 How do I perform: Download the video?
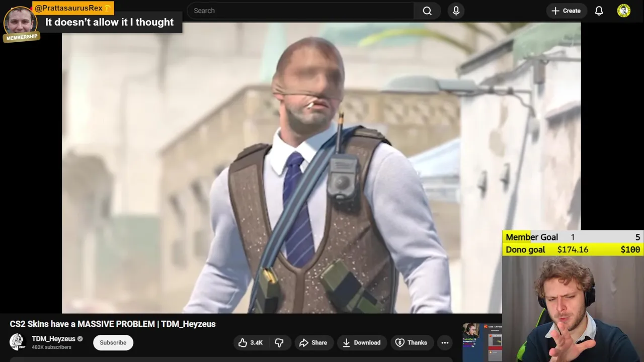click(361, 342)
